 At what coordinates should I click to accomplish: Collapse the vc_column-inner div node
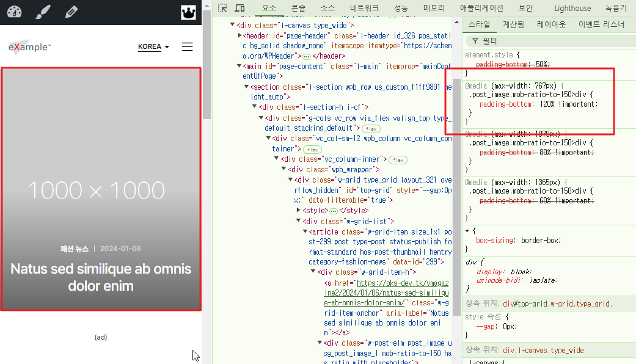pyautogui.click(x=276, y=159)
